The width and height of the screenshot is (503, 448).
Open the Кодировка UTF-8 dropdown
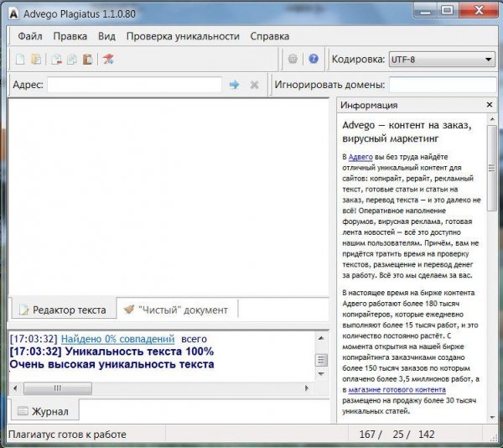[442, 60]
